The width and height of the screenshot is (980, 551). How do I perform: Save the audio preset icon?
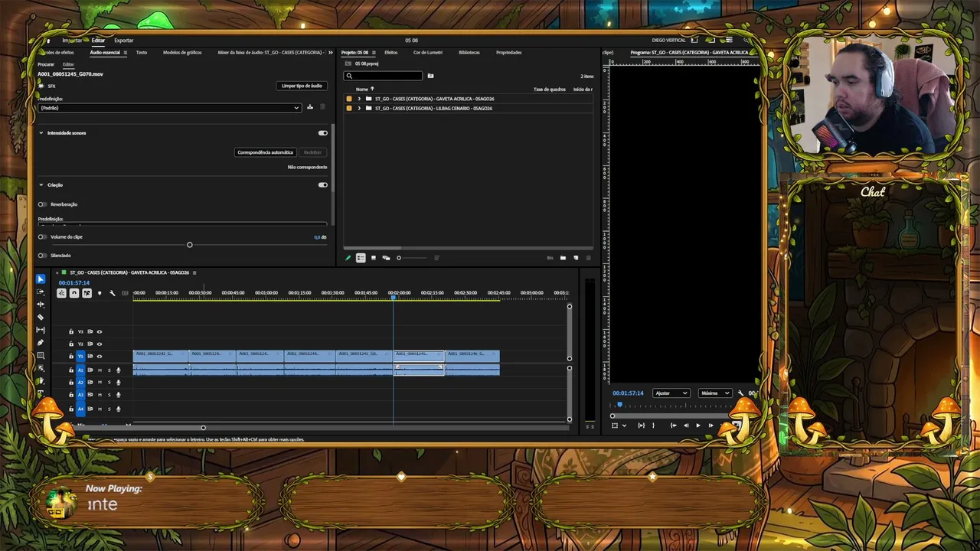click(x=310, y=107)
